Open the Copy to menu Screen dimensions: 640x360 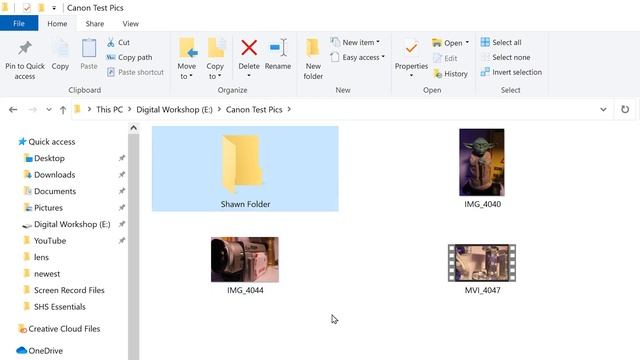[215, 59]
